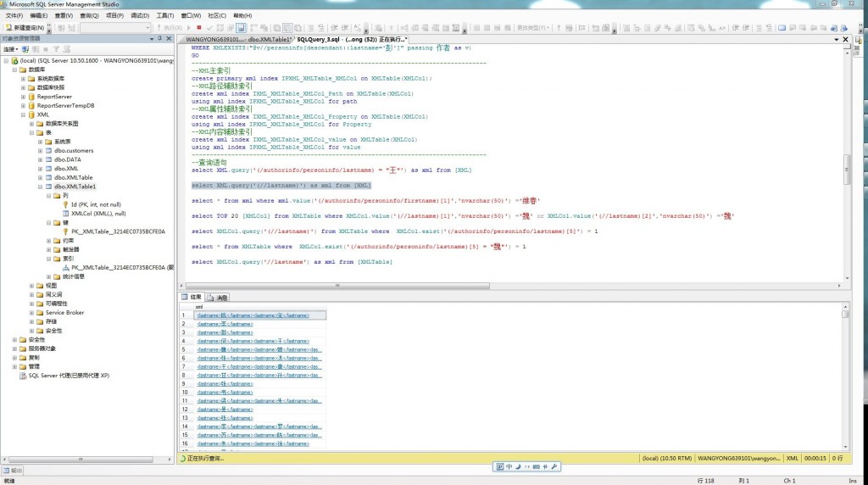Click the 00:00:15 elapsed time in status bar
Image resolution: width=868 pixels, height=485 pixels.
[815, 459]
